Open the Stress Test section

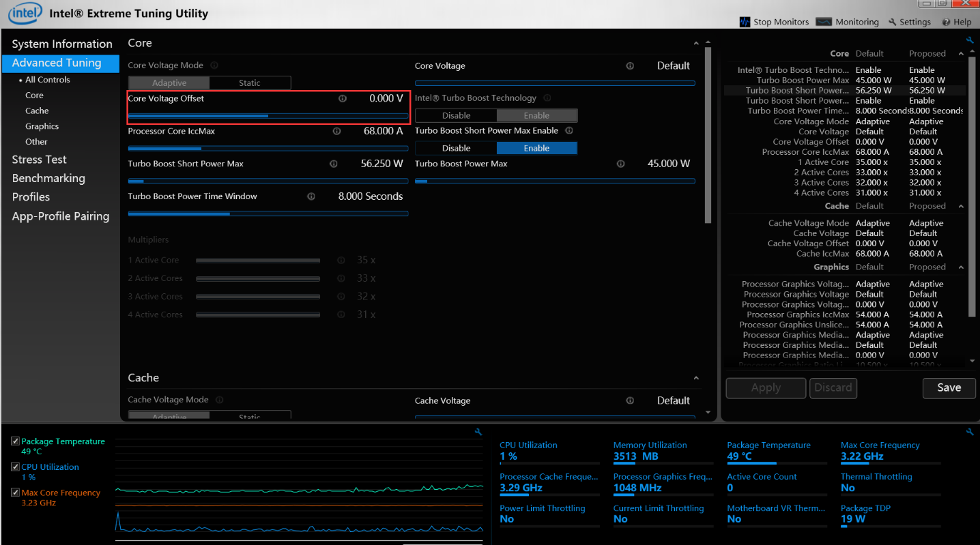(x=39, y=160)
